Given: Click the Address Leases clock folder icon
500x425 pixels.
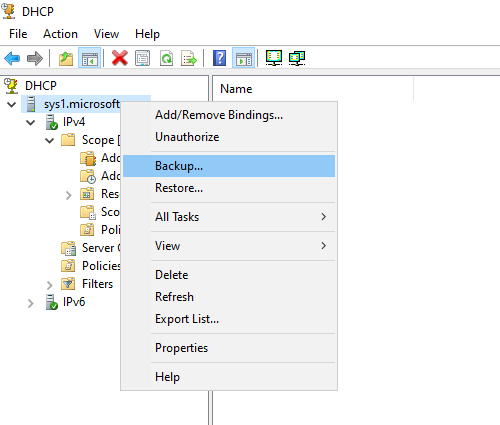Looking at the screenshot, I should (88, 176).
